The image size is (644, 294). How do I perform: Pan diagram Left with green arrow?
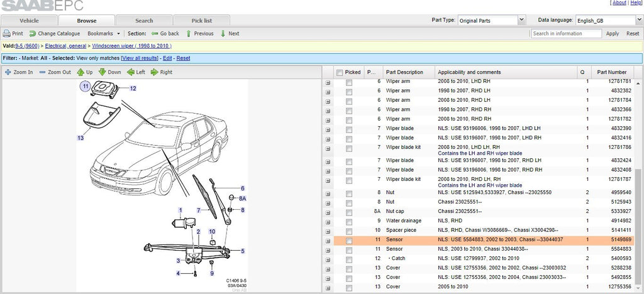(131, 72)
